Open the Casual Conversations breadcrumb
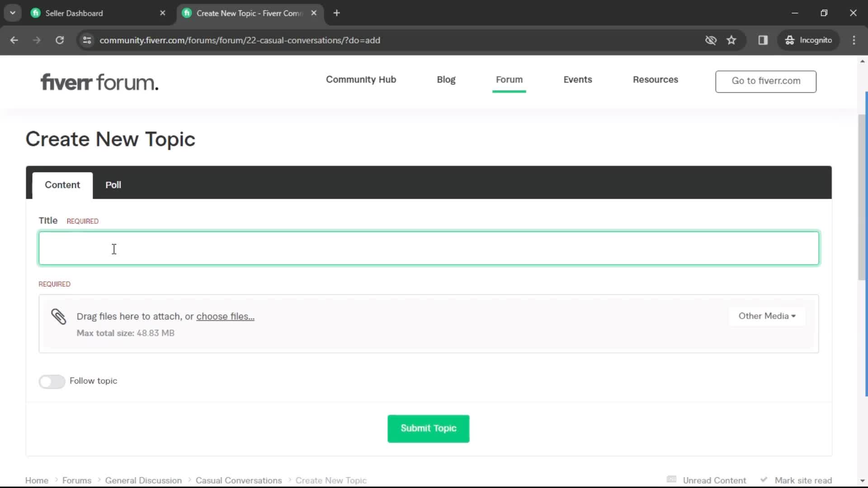Image resolution: width=868 pixels, height=488 pixels. point(239,480)
